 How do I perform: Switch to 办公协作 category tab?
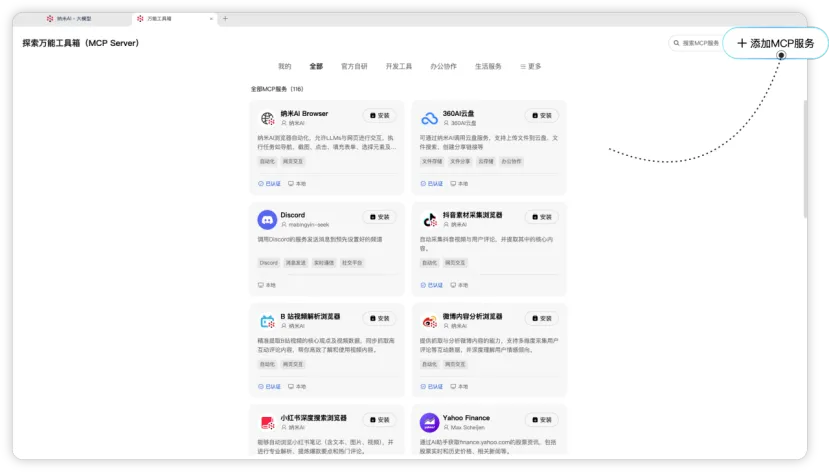point(443,66)
